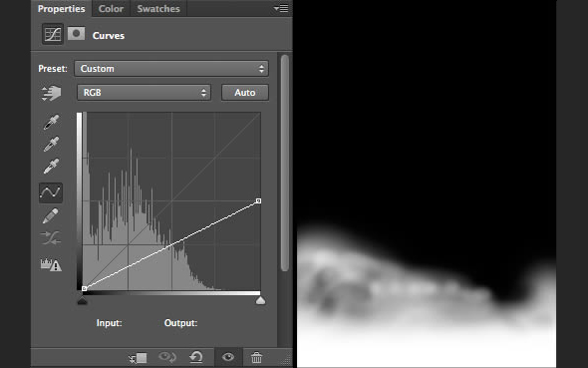
Task: Click the white point input slider
Action: click(x=260, y=301)
